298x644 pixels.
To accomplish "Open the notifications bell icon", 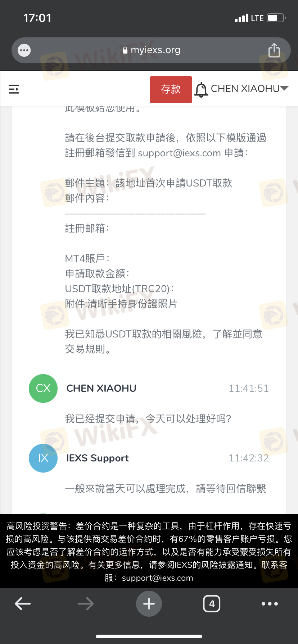I will tap(201, 89).
